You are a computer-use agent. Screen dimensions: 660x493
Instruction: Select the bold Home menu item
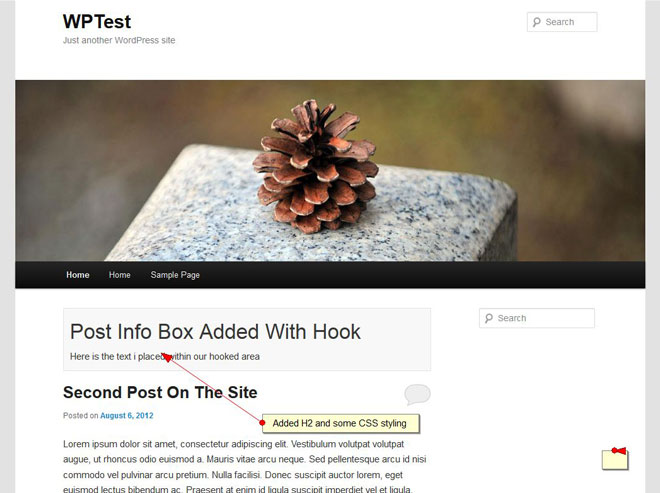(x=78, y=275)
